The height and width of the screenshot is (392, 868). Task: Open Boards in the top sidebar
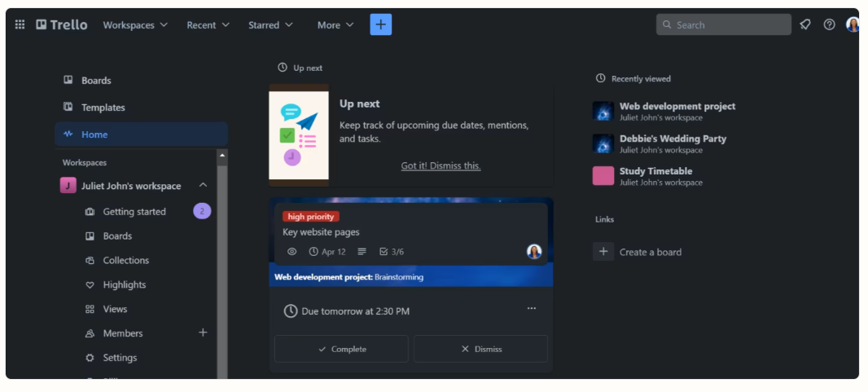141,81
